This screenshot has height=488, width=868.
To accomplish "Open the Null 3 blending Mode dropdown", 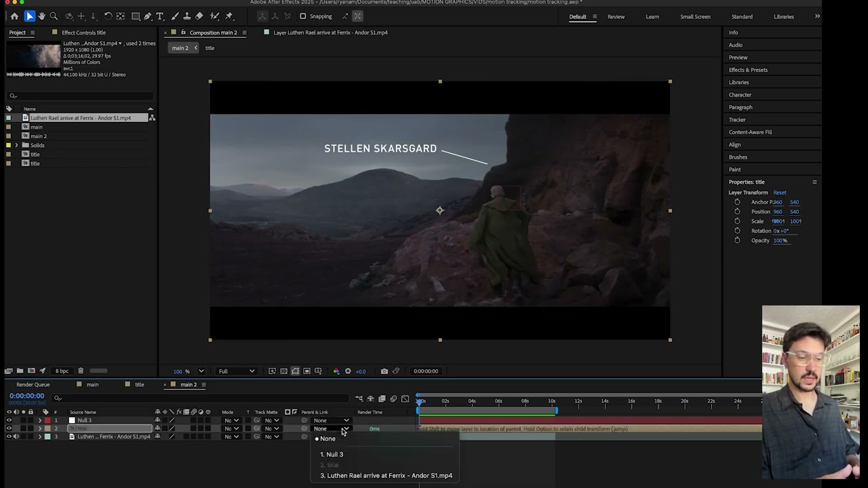I will click(x=232, y=420).
